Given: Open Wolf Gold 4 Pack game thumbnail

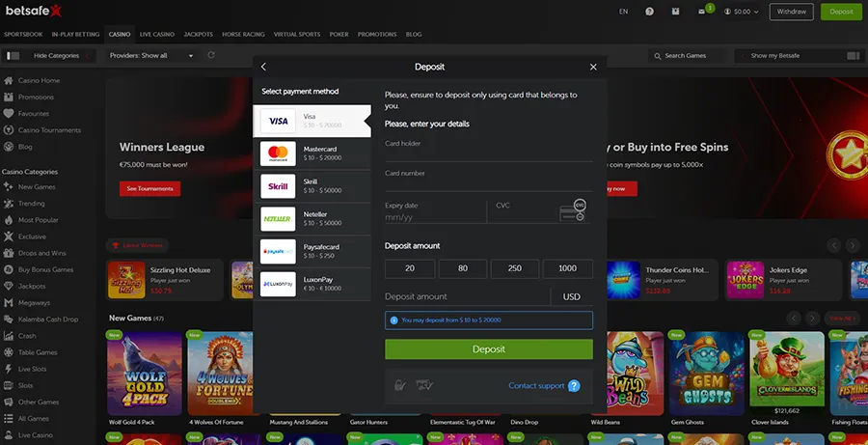Looking at the screenshot, I should pyautogui.click(x=145, y=374).
